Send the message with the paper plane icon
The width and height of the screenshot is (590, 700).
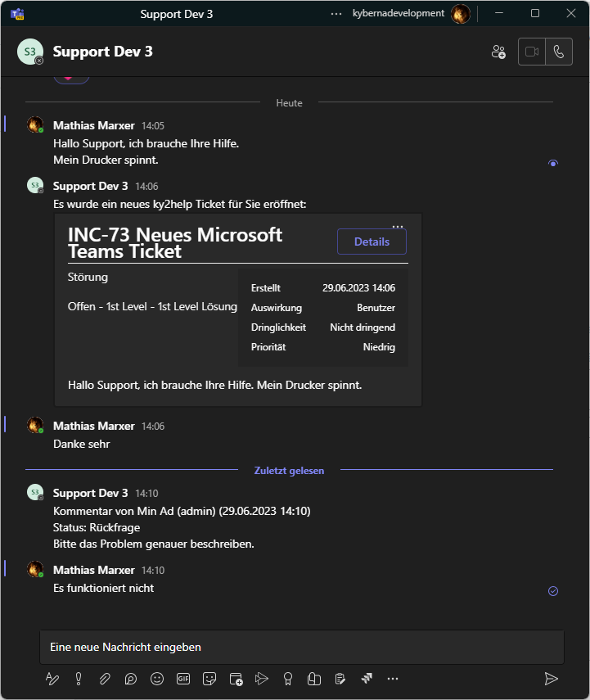pyautogui.click(x=552, y=679)
